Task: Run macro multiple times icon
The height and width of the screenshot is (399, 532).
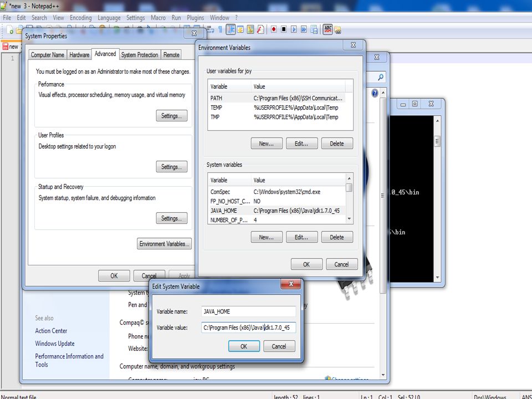Action: pyautogui.click(x=303, y=29)
